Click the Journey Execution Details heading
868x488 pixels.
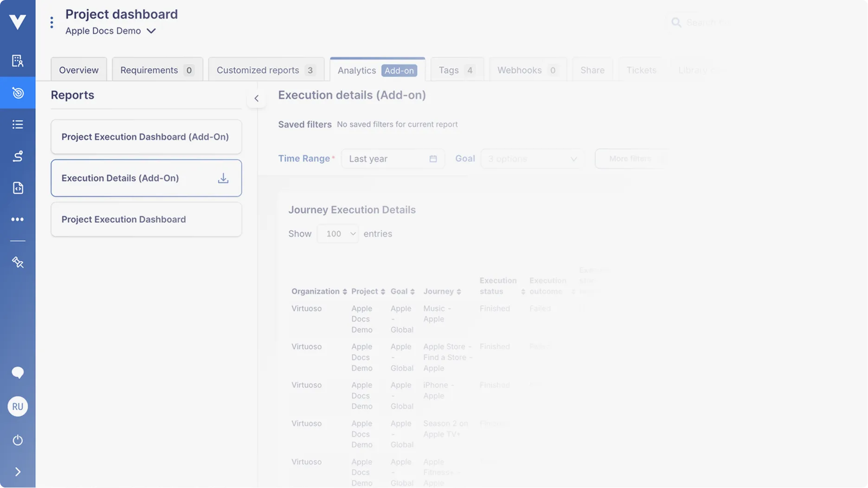tap(352, 210)
